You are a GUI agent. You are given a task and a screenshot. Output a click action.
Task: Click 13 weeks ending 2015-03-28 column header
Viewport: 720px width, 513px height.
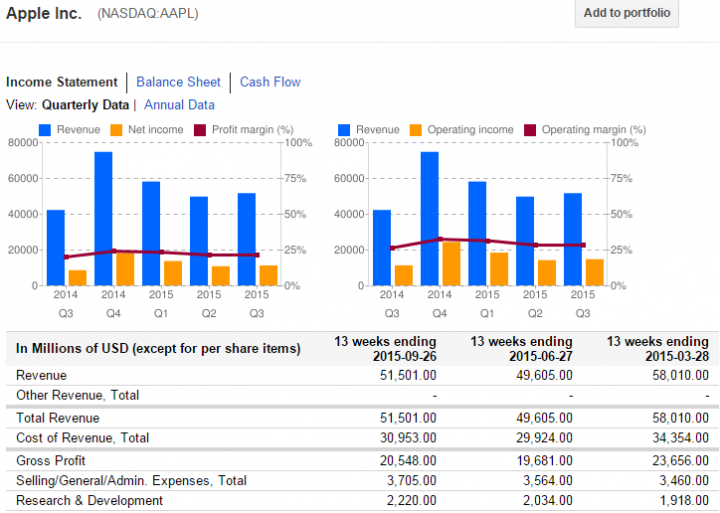click(x=658, y=349)
